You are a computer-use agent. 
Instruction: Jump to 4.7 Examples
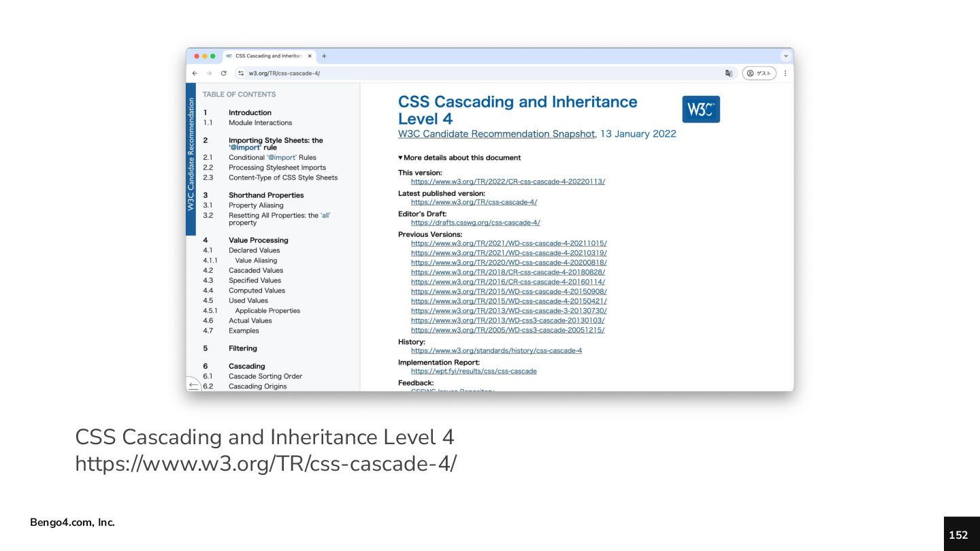tap(244, 331)
